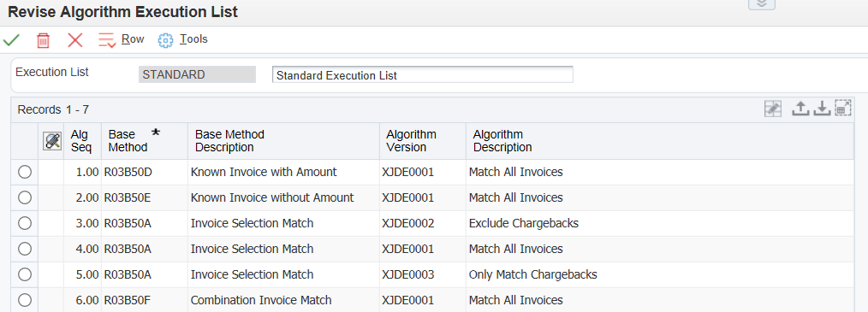The image size is (868, 312).
Task: Click the Known Invoice with Amount cell
Action: 283,172
